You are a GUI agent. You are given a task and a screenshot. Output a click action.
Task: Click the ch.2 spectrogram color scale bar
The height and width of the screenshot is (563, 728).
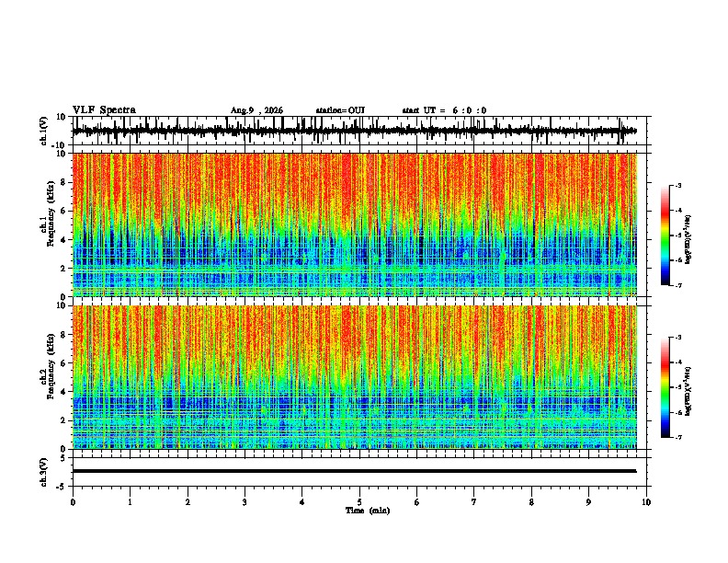(x=665, y=387)
